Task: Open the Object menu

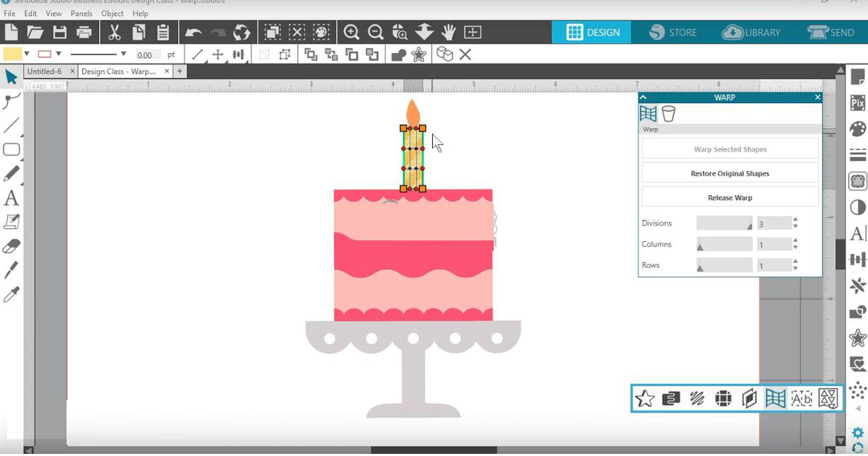Action: (x=112, y=13)
